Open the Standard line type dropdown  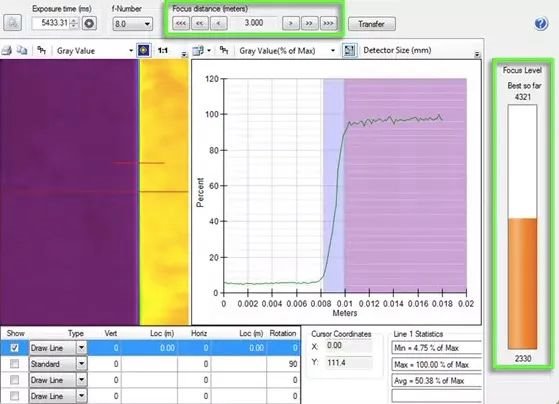(82, 364)
